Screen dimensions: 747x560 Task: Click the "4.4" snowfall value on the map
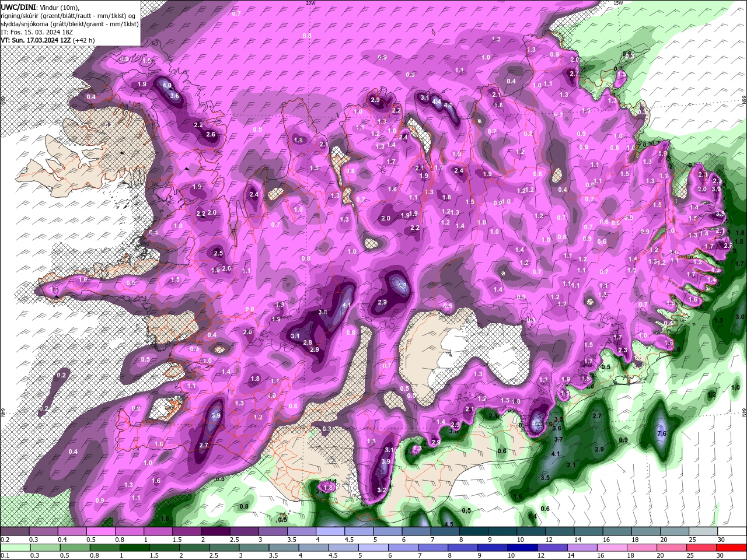[437, 101]
